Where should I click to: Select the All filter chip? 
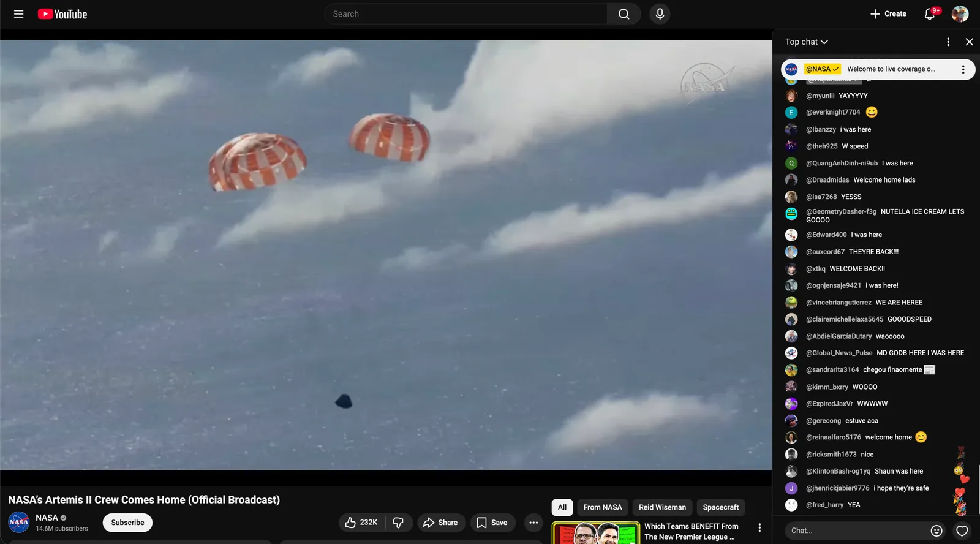[x=562, y=507]
